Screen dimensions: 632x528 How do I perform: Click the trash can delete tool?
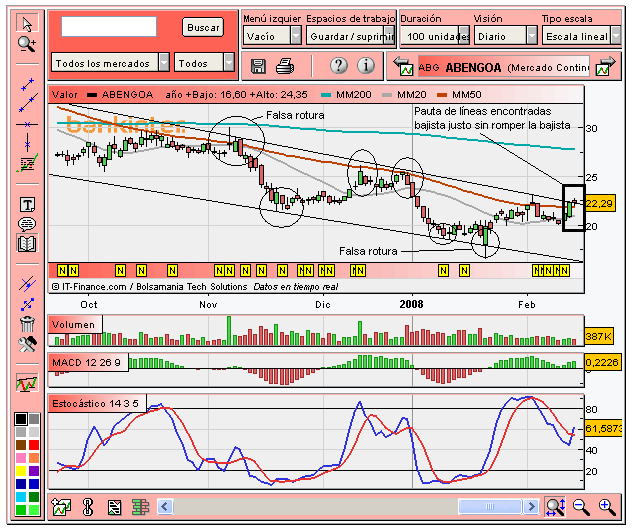[x=27, y=324]
